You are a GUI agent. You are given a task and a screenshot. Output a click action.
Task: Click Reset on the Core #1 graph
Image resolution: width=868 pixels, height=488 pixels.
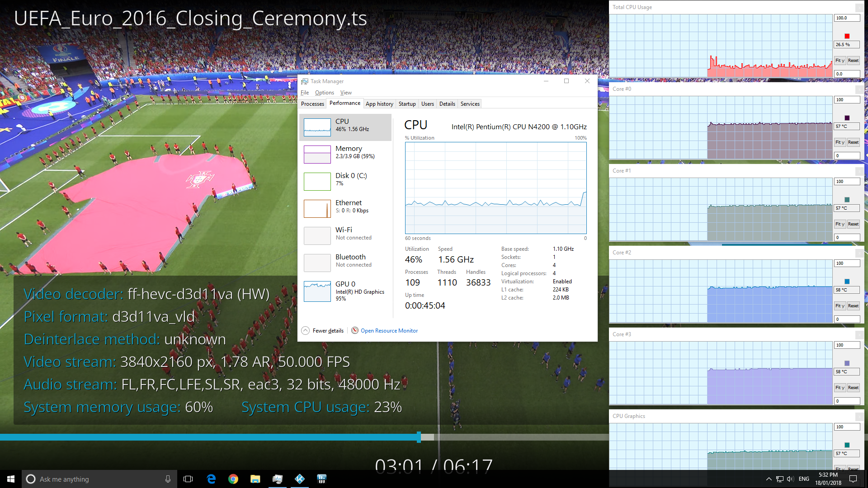click(x=853, y=224)
